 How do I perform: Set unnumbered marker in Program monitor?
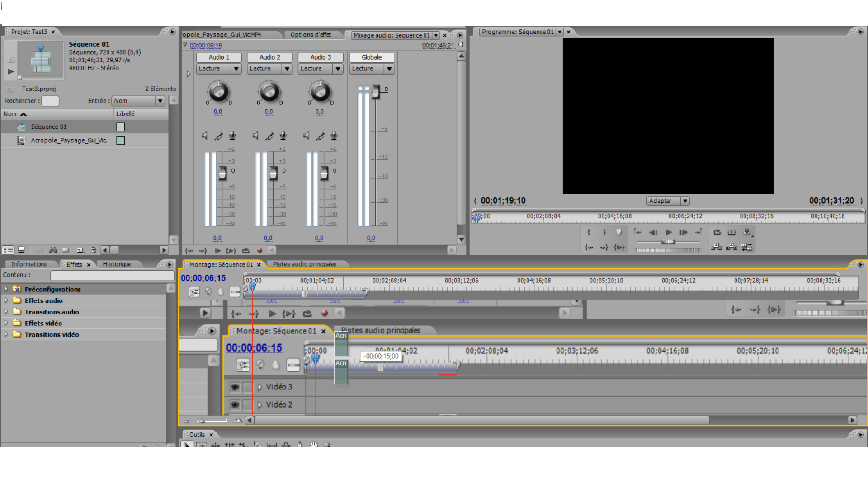click(x=619, y=232)
